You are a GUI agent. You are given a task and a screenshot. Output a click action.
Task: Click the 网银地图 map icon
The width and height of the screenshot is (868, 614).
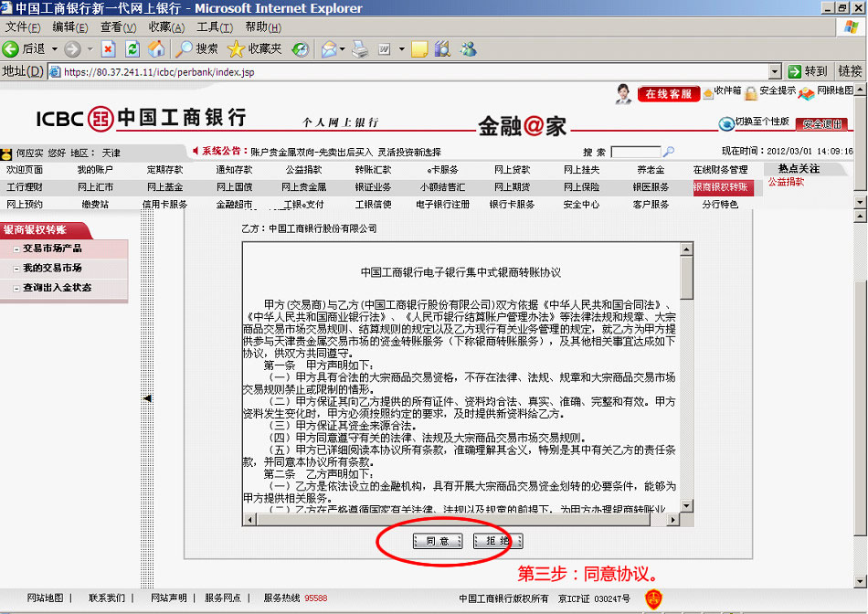(806, 93)
